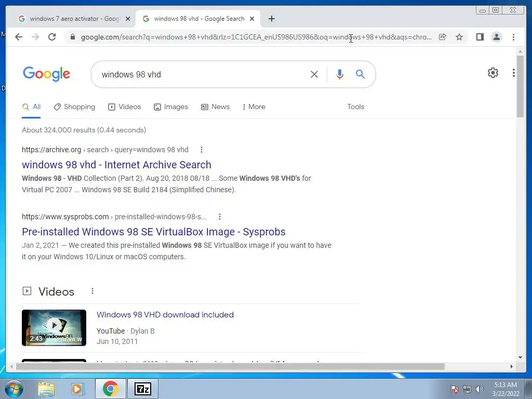
Task: Close the 'windows 7 aero activator' tab
Action: [128, 19]
